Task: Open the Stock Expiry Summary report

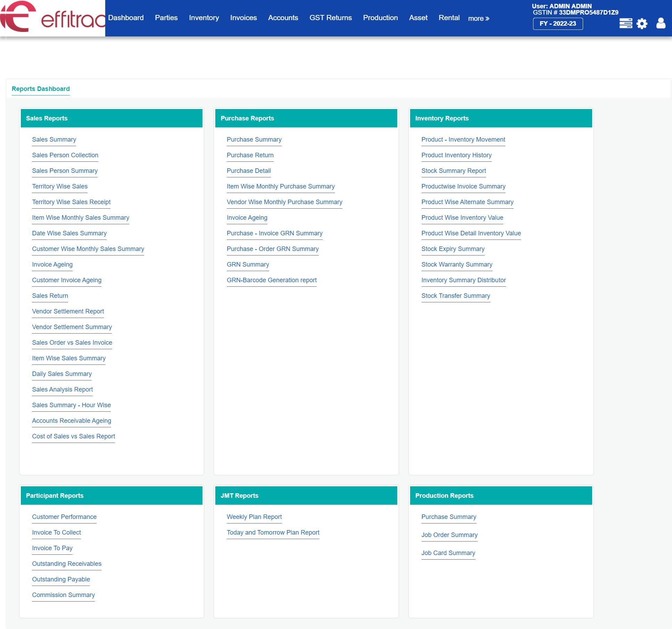Action: (453, 249)
